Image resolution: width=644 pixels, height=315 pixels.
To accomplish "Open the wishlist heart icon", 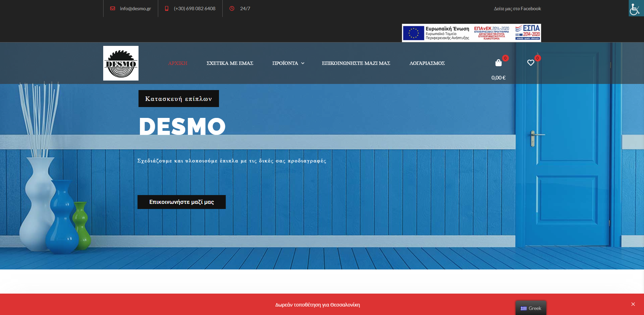I will pyautogui.click(x=531, y=63).
